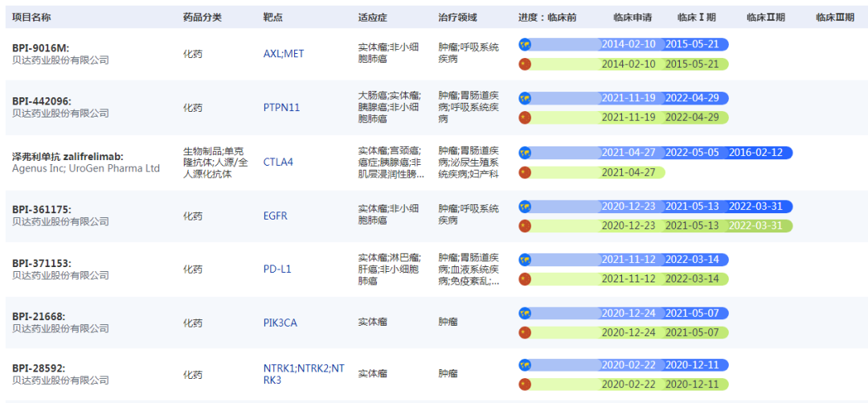
Task: Click the globe icon in the BPI-9016M row
Action: click(525, 45)
